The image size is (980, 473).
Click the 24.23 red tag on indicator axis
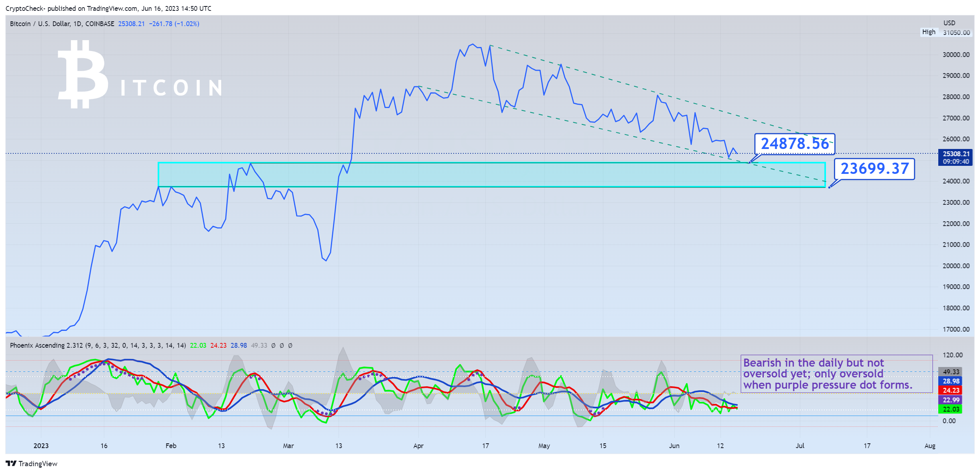[951, 390]
